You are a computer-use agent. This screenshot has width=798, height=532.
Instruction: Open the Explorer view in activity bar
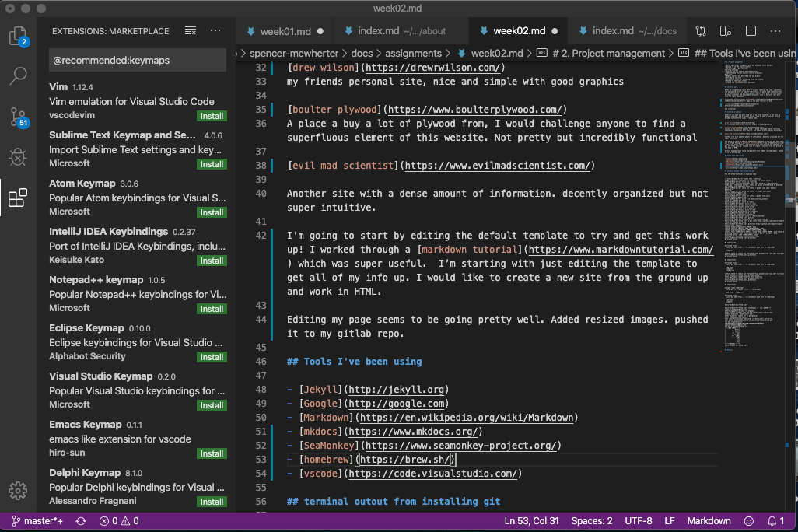pos(19,37)
